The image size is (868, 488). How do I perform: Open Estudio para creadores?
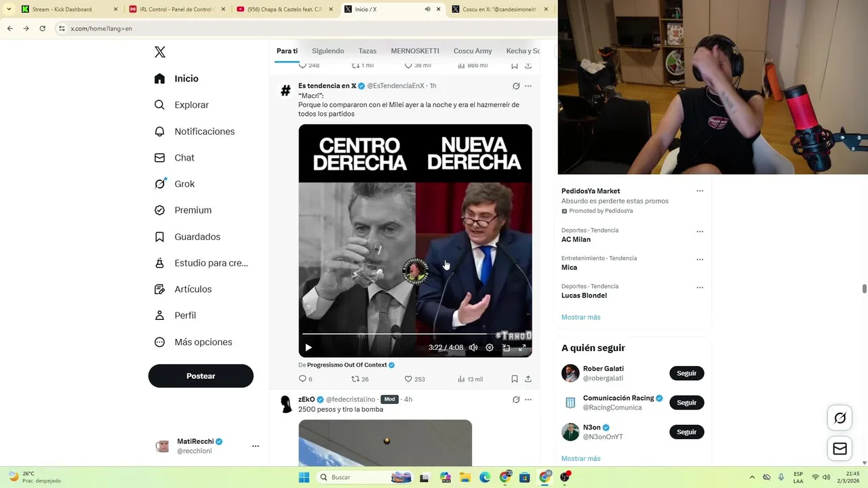[x=201, y=263]
